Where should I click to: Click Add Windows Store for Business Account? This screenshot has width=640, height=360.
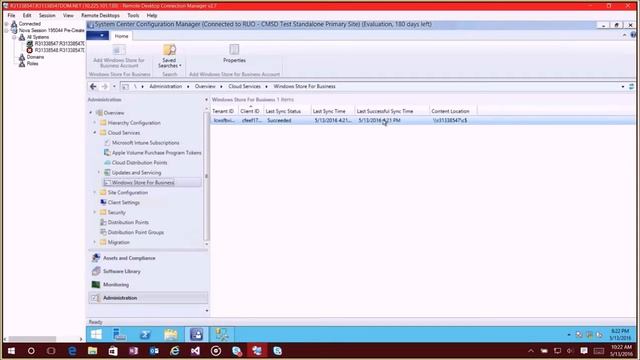[x=119, y=56]
